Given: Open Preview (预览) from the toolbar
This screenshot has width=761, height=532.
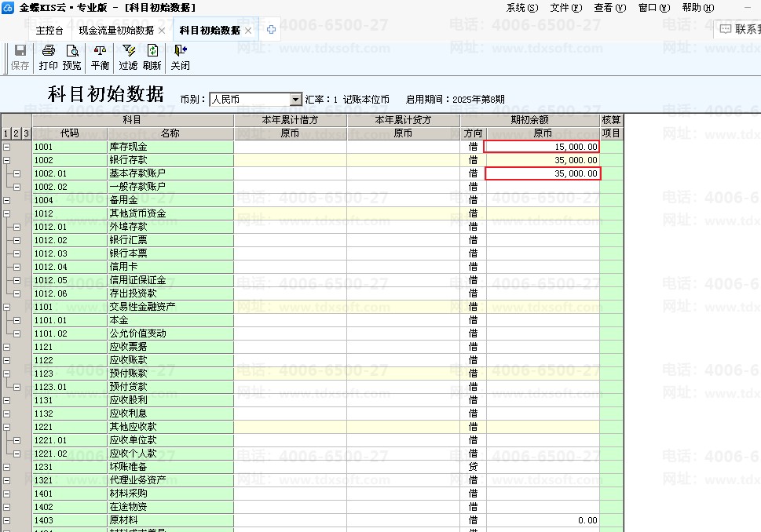Looking at the screenshot, I should point(71,58).
